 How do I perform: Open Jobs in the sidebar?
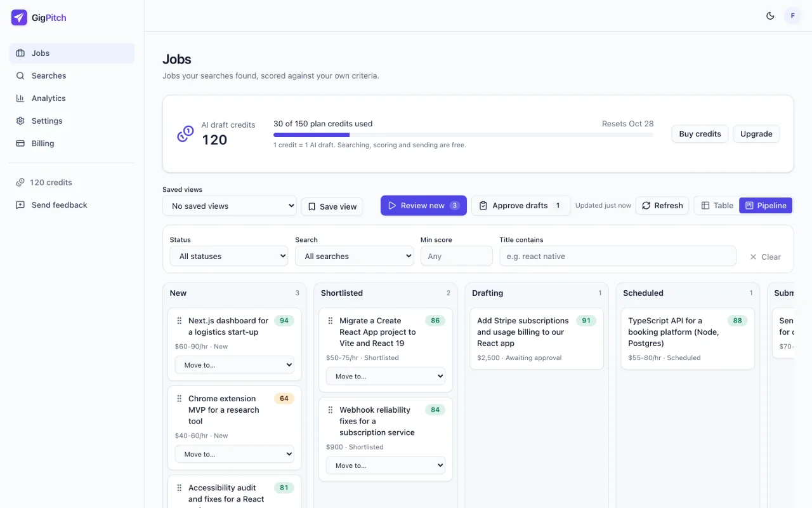tap(72, 53)
